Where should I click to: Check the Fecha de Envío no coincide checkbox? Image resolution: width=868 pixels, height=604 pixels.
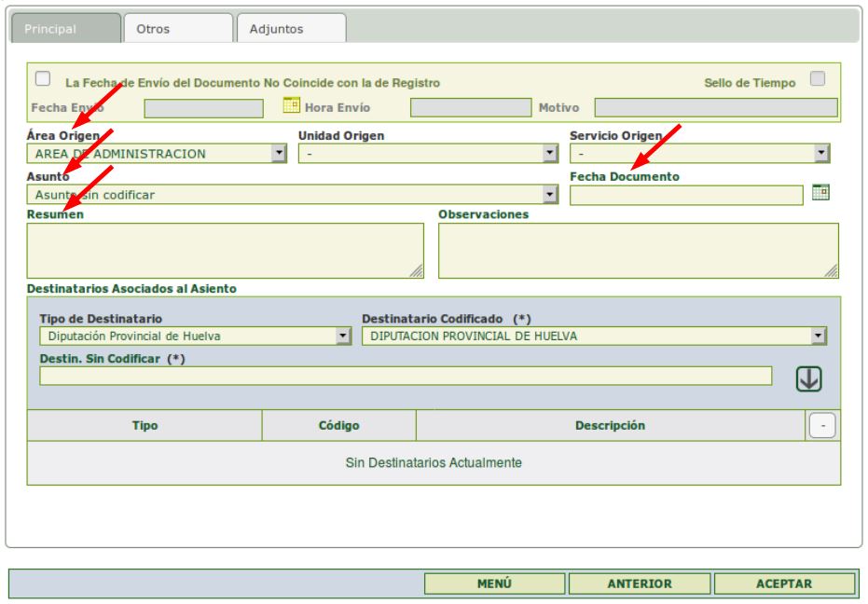[43, 78]
